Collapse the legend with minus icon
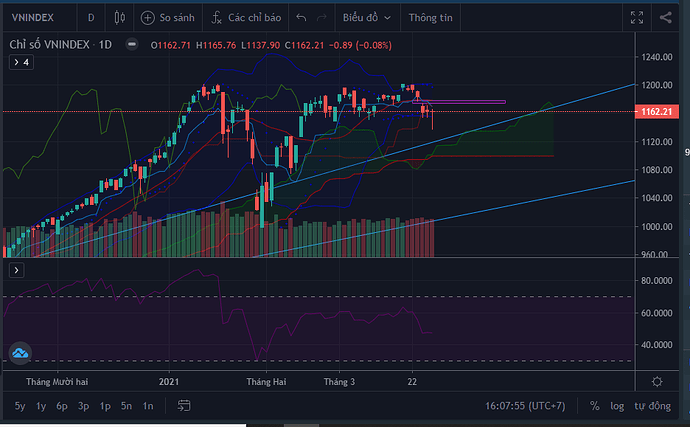Screen dimensions: 690x427 click(x=132, y=44)
